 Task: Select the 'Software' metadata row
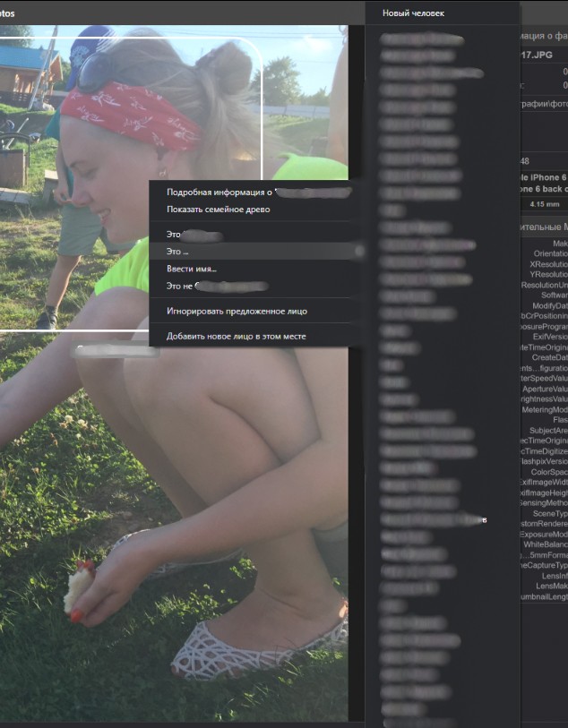554,295
